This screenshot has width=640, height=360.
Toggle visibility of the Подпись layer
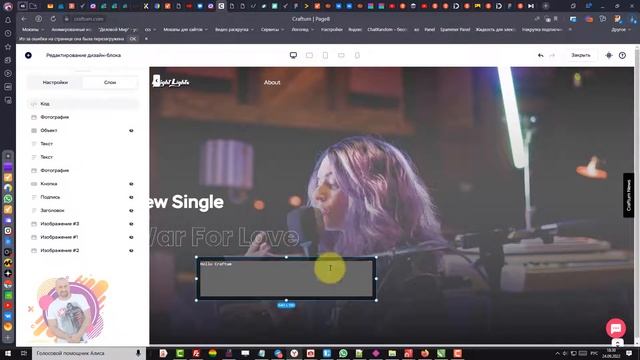click(x=131, y=197)
